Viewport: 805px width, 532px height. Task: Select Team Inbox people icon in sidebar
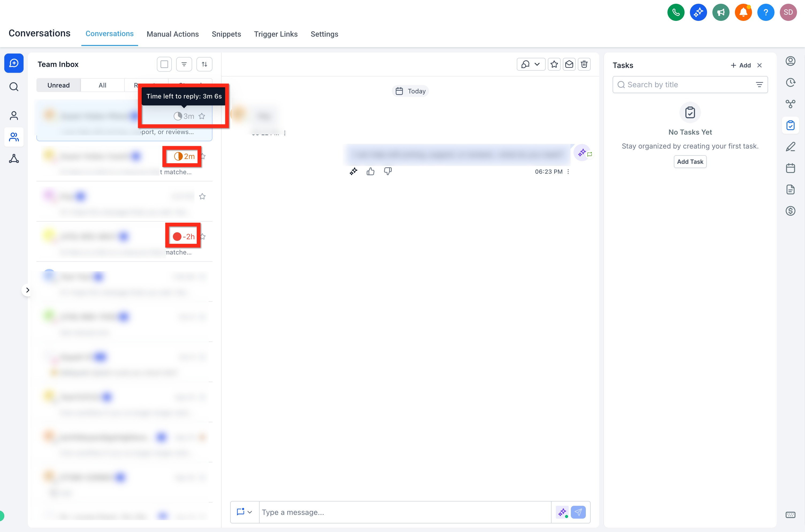click(14, 137)
